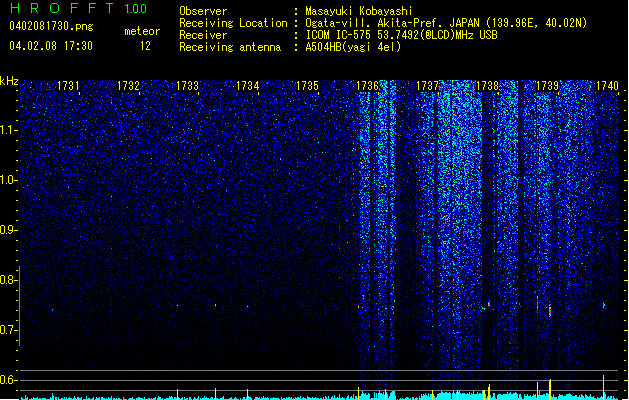
Task: Click the 'Receiving antenna' label
Action: pyautogui.click(x=230, y=47)
